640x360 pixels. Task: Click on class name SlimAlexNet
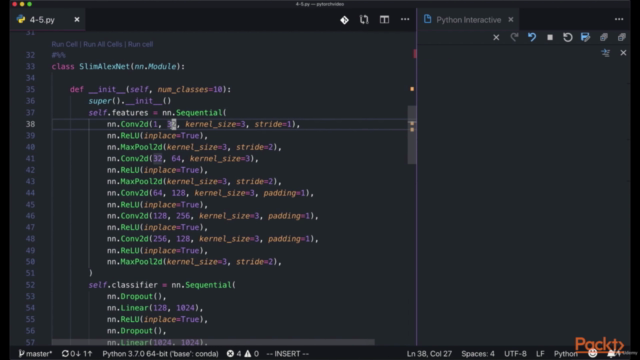[104, 67]
